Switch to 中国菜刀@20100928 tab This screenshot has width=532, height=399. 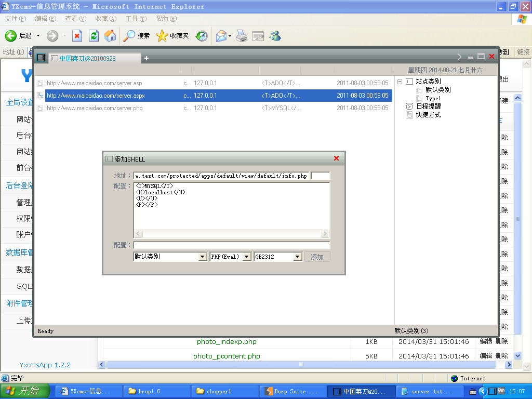pyautogui.click(x=95, y=58)
